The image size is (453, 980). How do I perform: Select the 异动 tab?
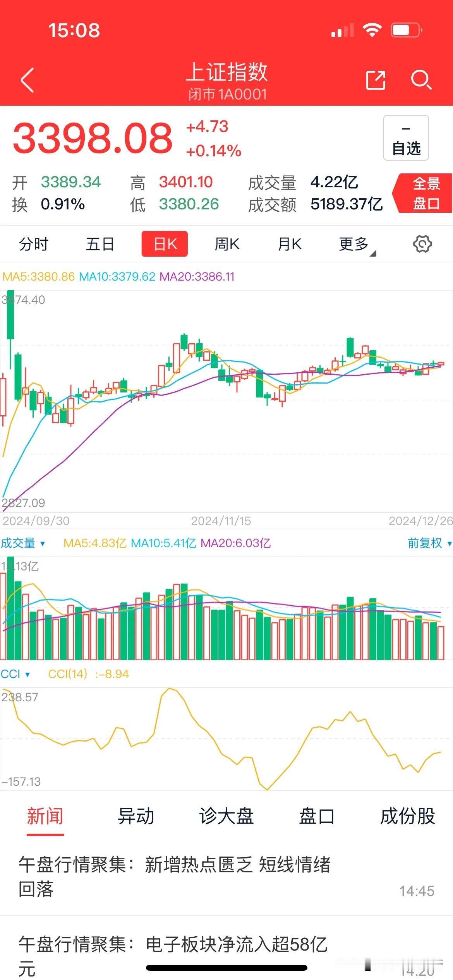(136, 816)
